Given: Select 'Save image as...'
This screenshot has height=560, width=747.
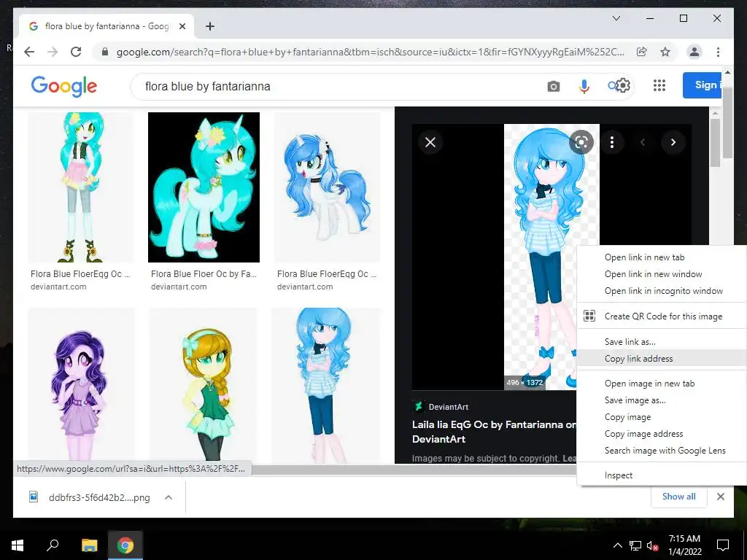Looking at the screenshot, I should 635,400.
